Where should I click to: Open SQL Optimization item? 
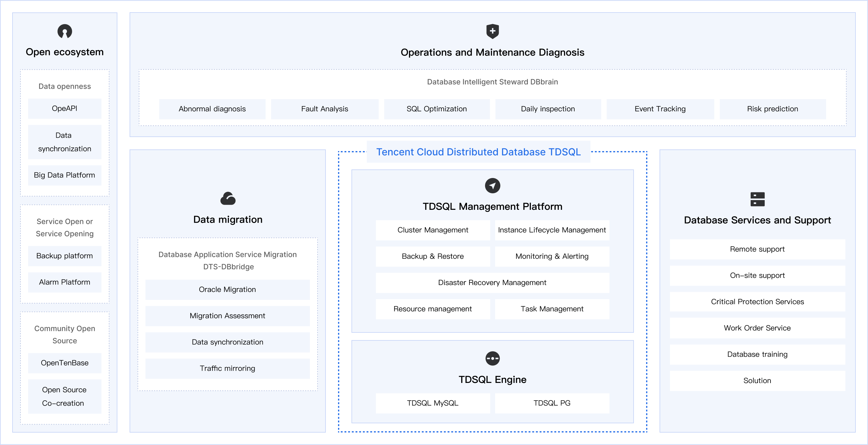tap(436, 109)
